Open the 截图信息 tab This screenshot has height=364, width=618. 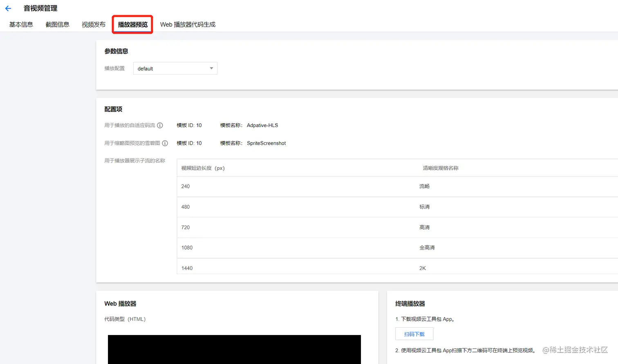58,25
